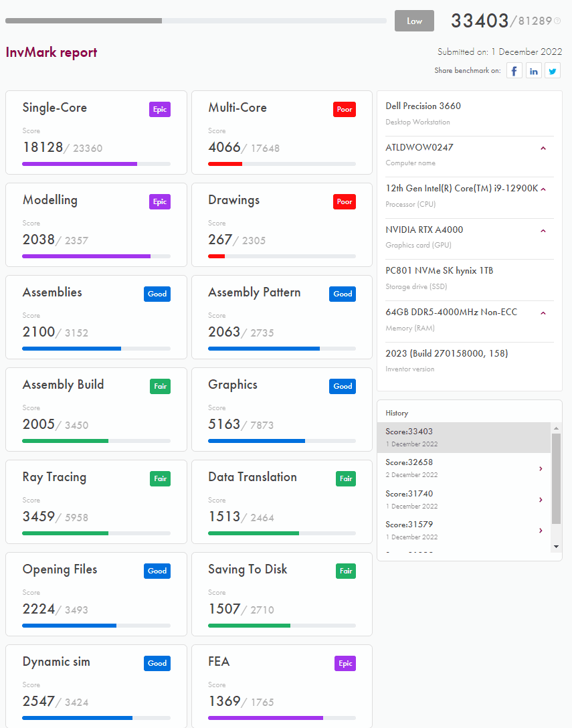Screen dimensions: 572x728
Task: Click the Assemblies card title
Action: click(x=52, y=292)
